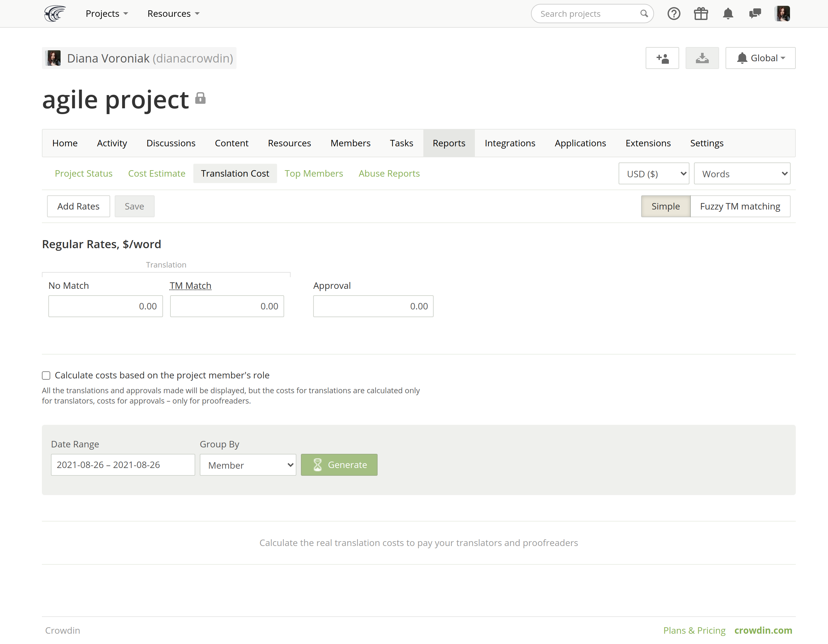Open the USD ($) currency dropdown
Viewport: 828px width, 644px height.
click(654, 174)
